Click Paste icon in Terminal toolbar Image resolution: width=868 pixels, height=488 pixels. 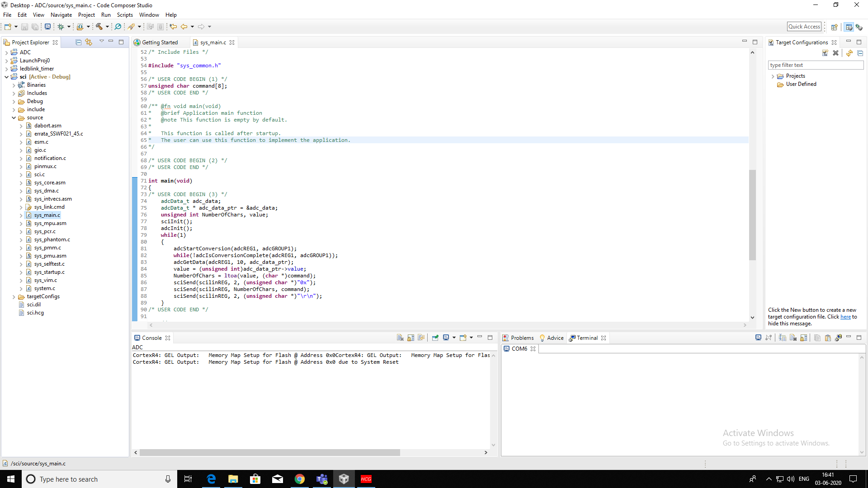pos(828,338)
